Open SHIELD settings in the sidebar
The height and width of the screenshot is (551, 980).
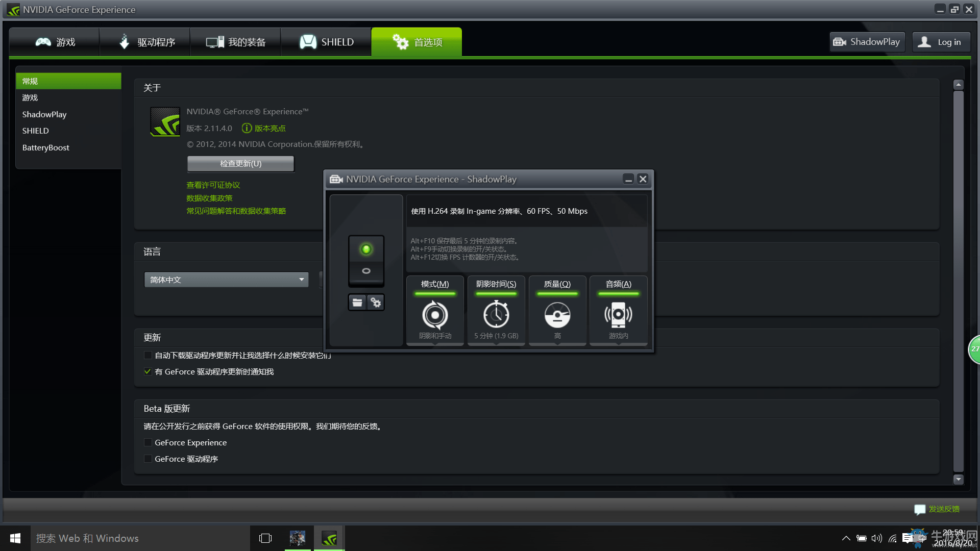click(x=68, y=131)
